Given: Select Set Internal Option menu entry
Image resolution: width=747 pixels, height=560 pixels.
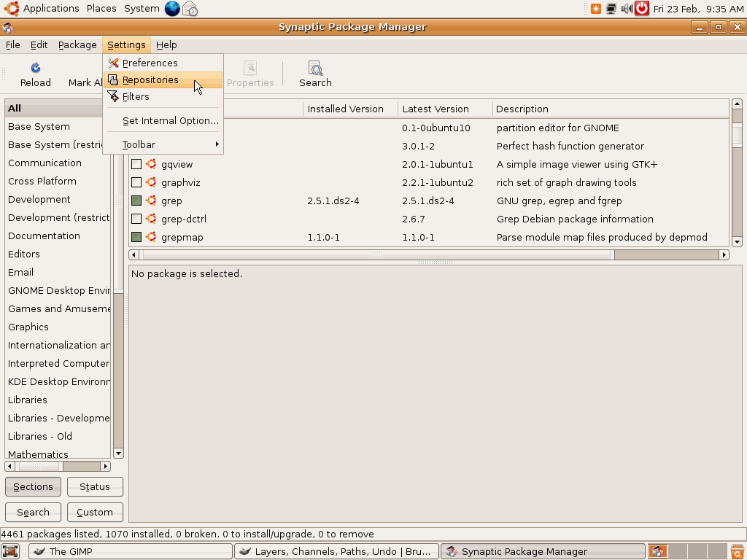Looking at the screenshot, I should click(163, 120).
